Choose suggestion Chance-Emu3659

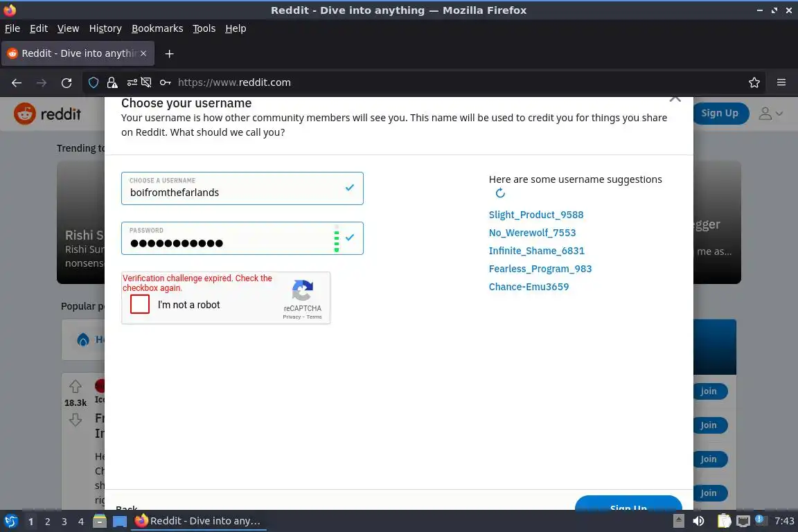pyautogui.click(x=529, y=287)
